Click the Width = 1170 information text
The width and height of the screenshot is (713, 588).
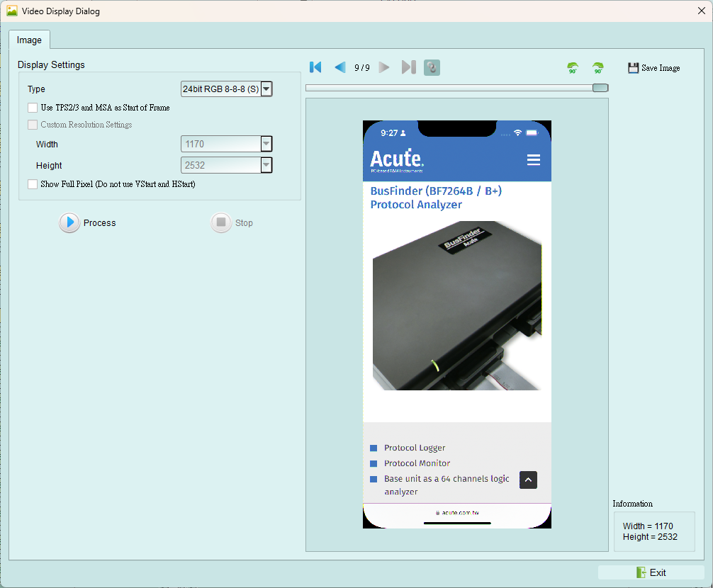click(x=648, y=526)
